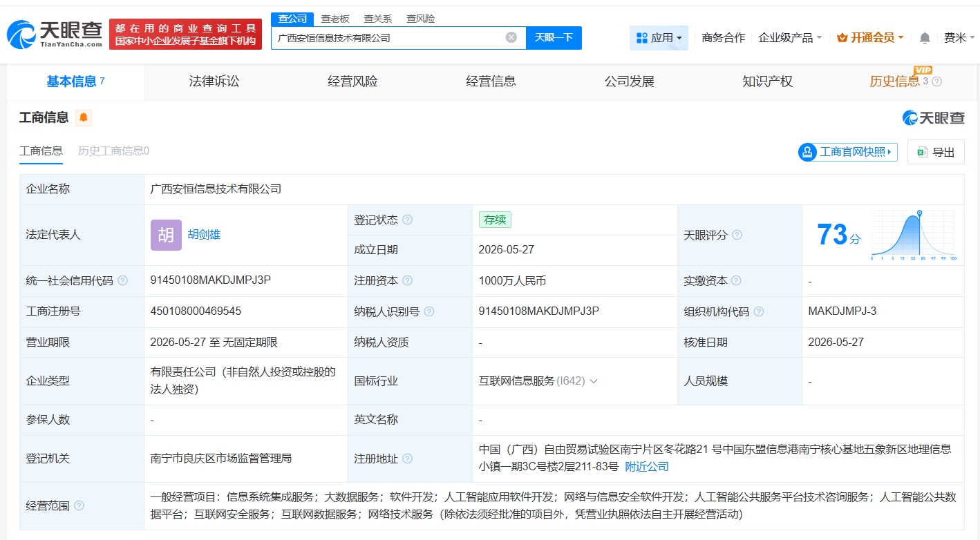The width and height of the screenshot is (980, 540).
Task: Open the 费米 user account dropdown
Action: 958,38
